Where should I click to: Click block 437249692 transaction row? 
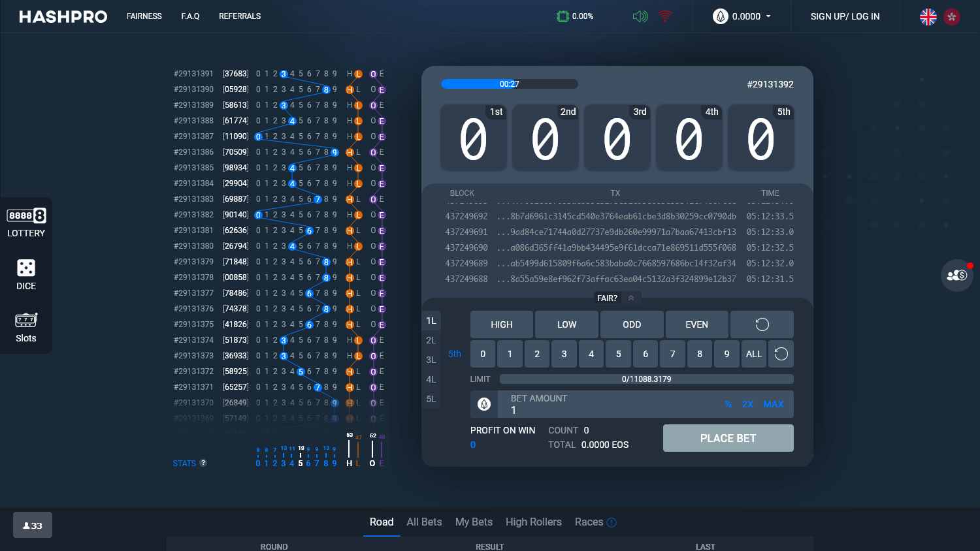pyautogui.click(x=619, y=216)
